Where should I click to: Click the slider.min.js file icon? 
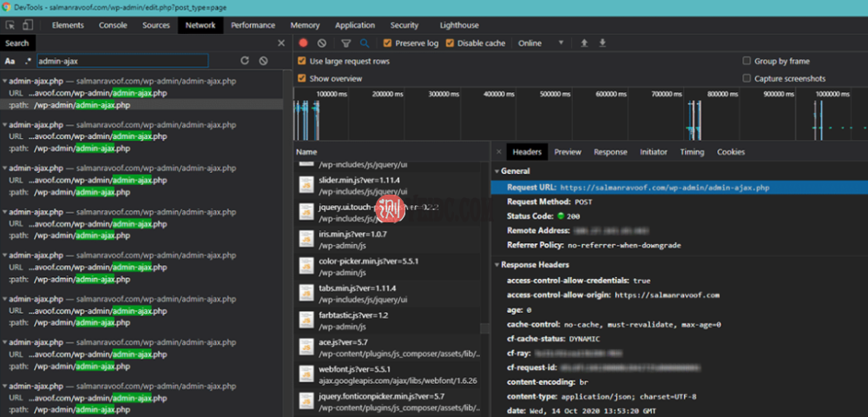(x=306, y=186)
